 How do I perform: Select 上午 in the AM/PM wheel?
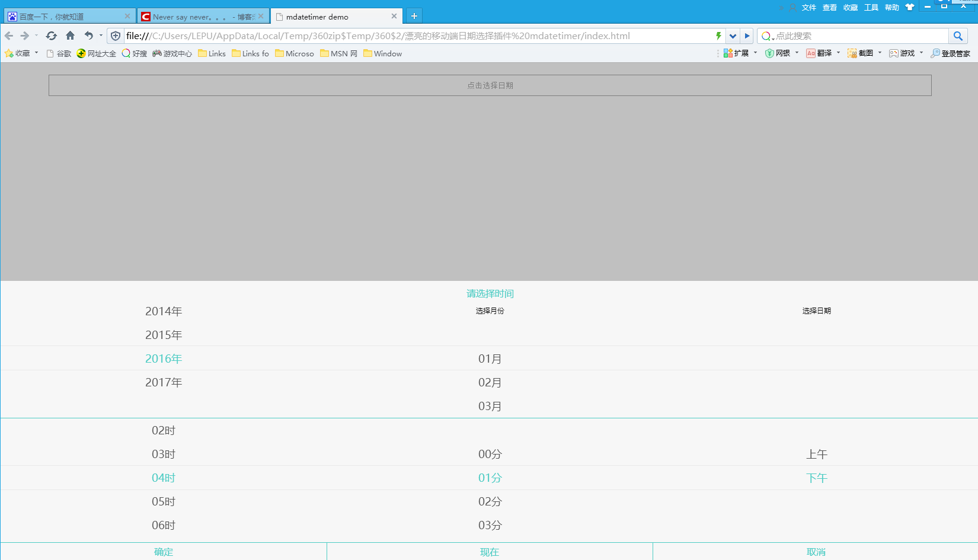pyautogui.click(x=817, y=454)
